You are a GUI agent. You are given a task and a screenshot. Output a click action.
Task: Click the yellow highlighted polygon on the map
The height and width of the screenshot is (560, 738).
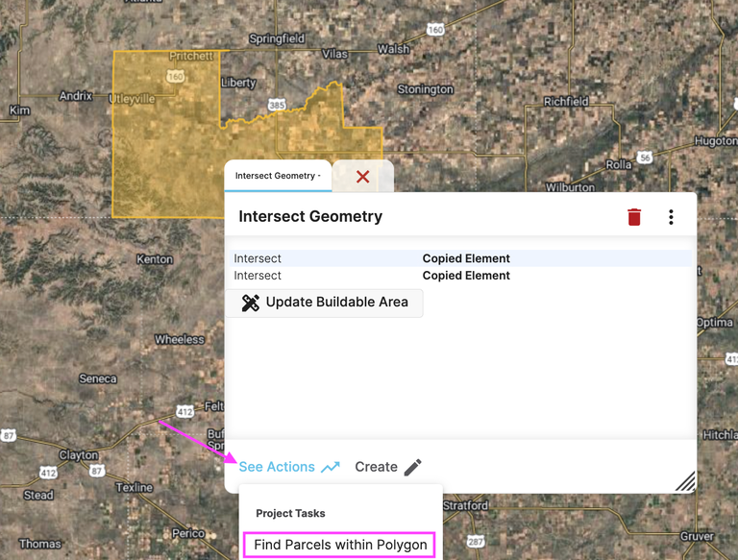click(163, 144)
